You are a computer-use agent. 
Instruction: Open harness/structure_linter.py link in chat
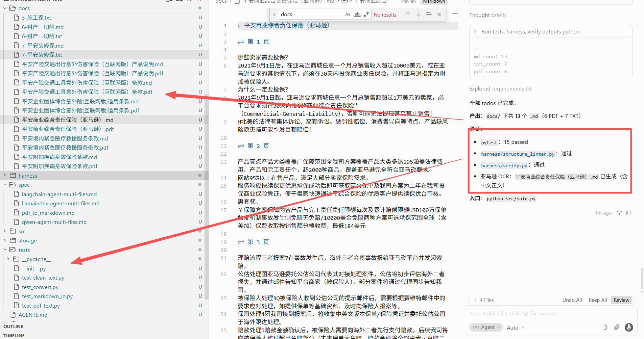(518, 154)
